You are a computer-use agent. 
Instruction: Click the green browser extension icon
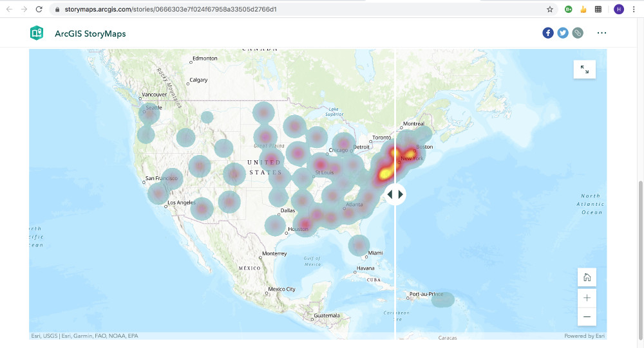point(569,10)
